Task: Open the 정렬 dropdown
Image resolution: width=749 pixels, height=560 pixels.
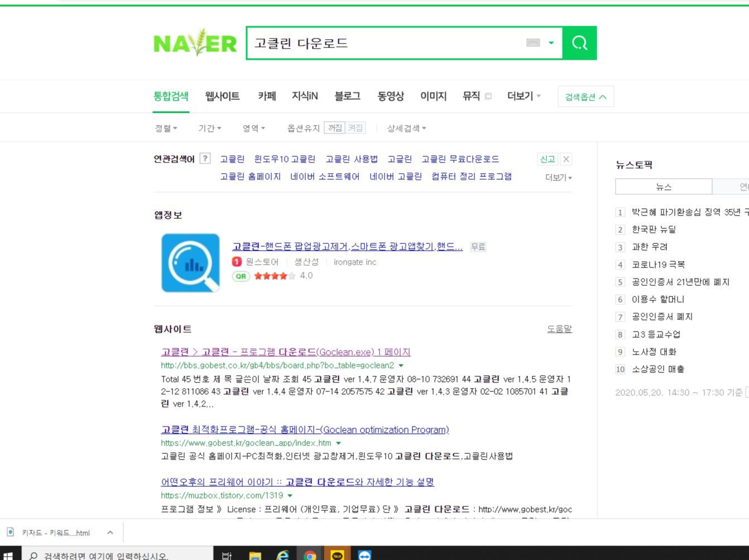Action: click(166, 128)
